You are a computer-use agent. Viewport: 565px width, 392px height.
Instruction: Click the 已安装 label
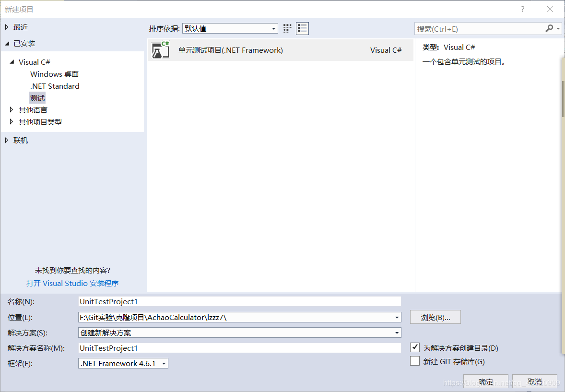pyautogui.click(x=24, y=43)
